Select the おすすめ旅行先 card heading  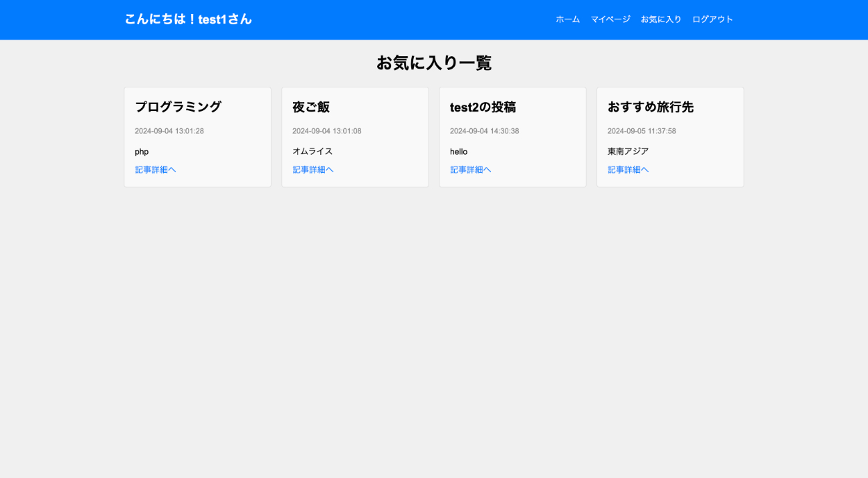(x=651, y=107)
